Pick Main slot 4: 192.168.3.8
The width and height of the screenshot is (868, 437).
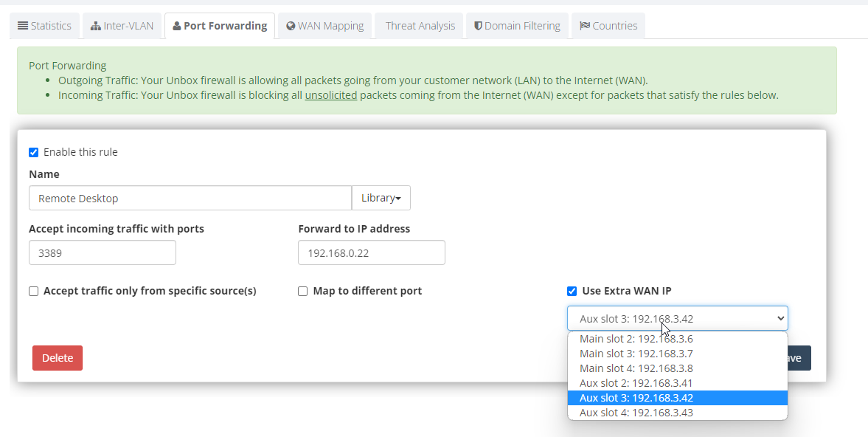pyautogui.click(x=677, y=368)
